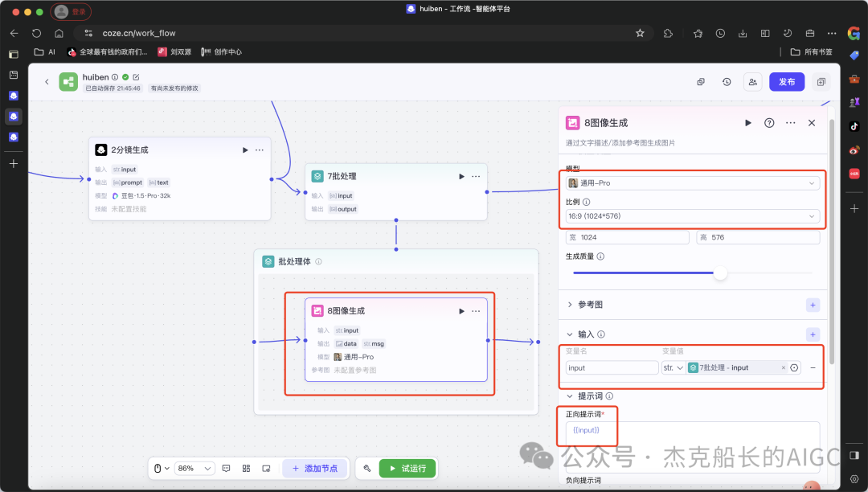
Task: Open the browser downloads icon
Action: (743, 33)
